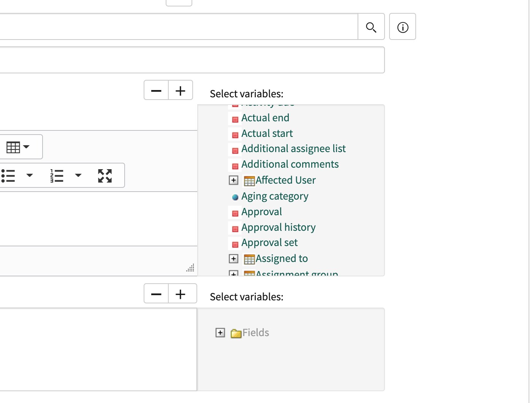Viewport: 532px width, 403px height.
Task: Select the Assigned to variable
Action: pyautogui.click(x=282, y=259)
